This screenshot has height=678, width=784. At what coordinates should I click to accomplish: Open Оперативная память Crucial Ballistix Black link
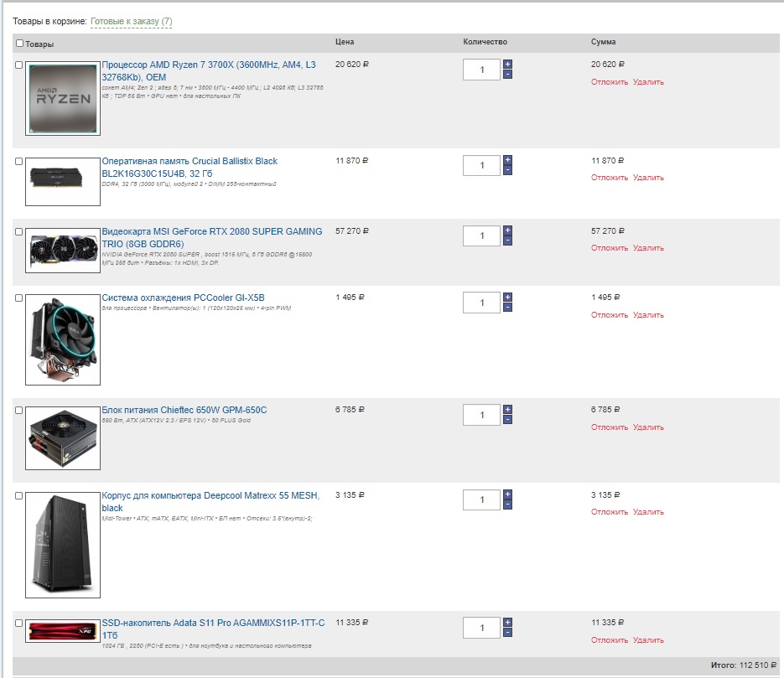pyautogui.click(x=190, y=168)
